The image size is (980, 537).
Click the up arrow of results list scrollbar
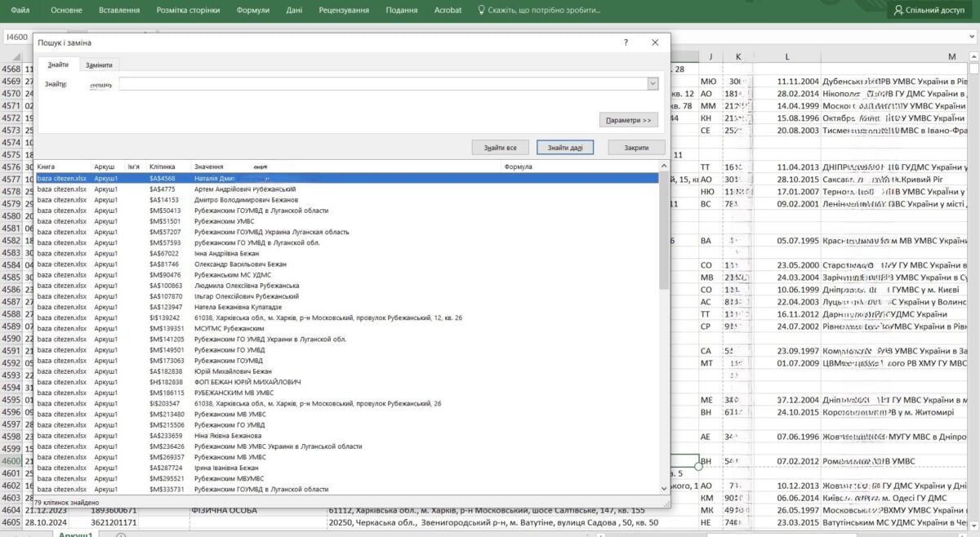click(664, 166)
